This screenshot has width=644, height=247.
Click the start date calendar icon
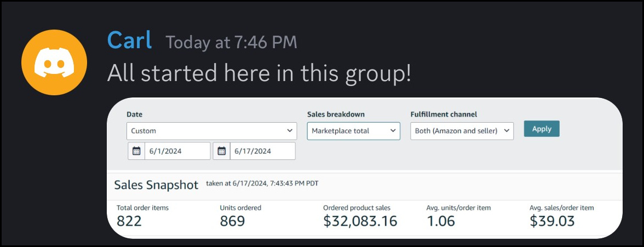tap(136, 151)
